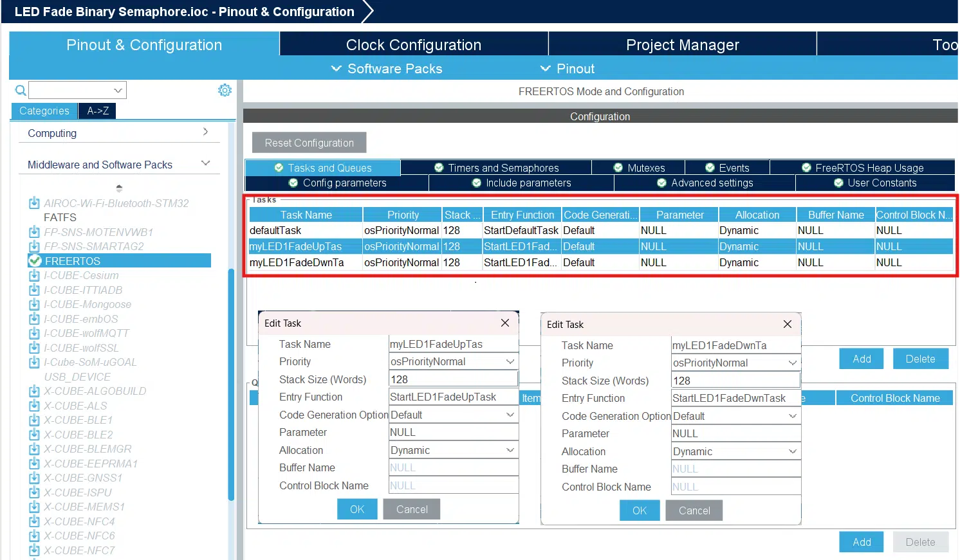
Task: Click the search magnifier icon in sidebar
Action: tap(21, 90)
